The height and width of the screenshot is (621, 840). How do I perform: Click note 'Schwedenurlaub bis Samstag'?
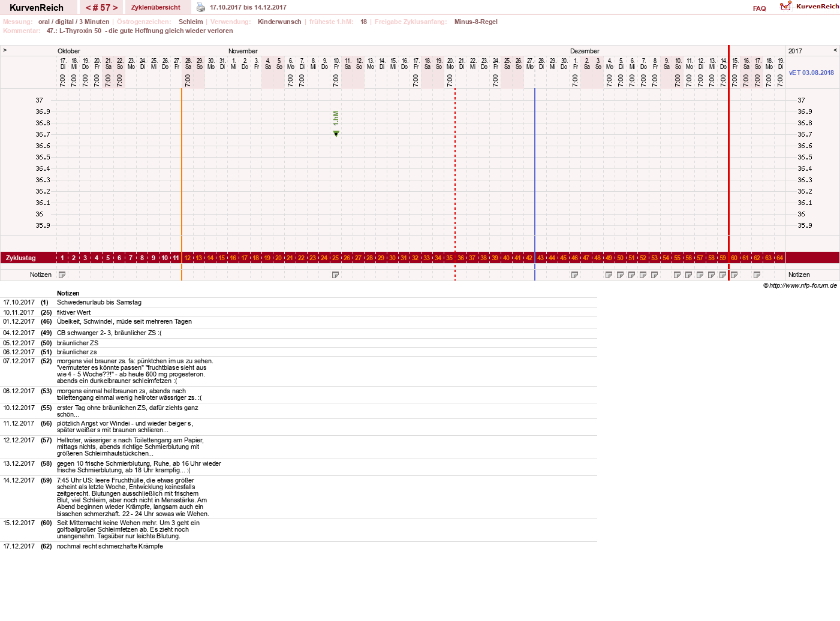tap(99, 302)
